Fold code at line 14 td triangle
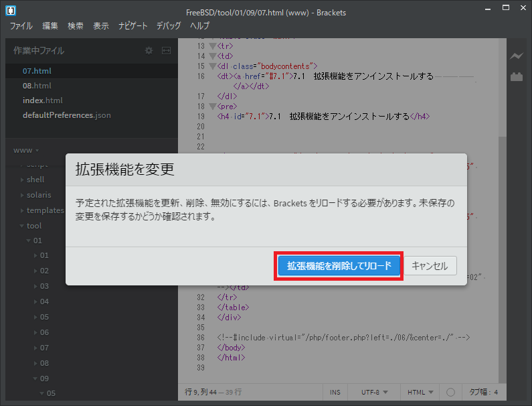The image size is (532, 406). click(x=213, y=56)
